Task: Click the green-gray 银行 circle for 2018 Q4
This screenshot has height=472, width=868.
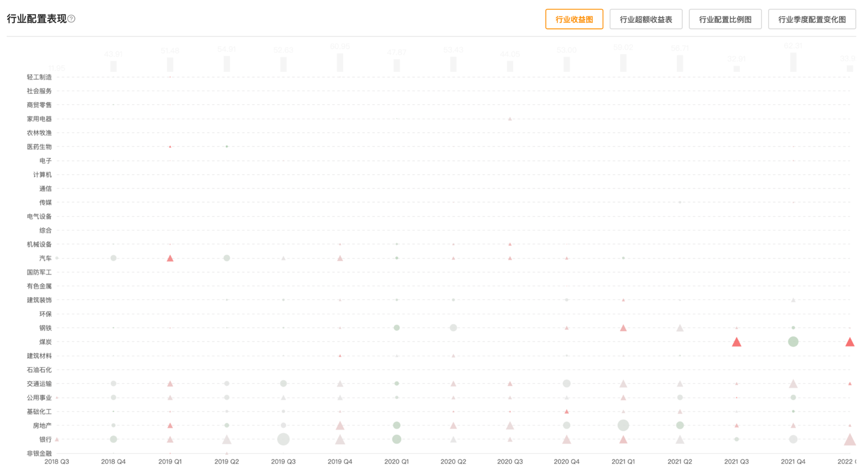Action: [113, 439]
